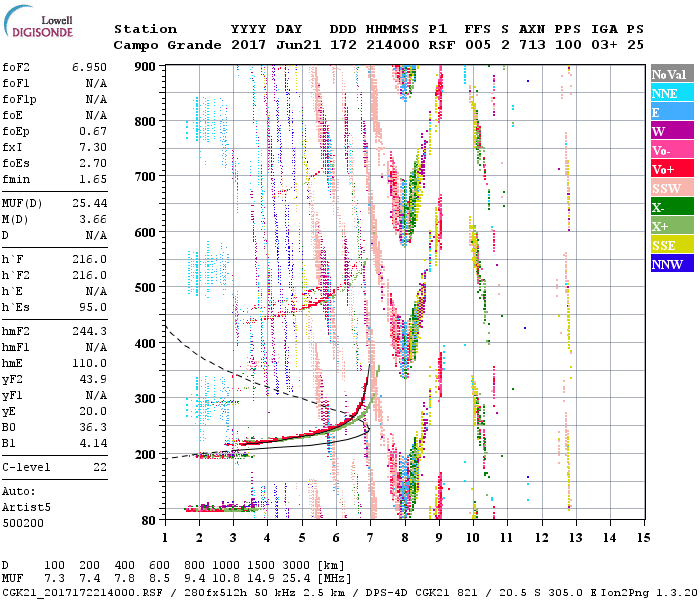This screenshot has height=600, width=700.
Task: Click the Campo Grande station name
Action: 167,45
